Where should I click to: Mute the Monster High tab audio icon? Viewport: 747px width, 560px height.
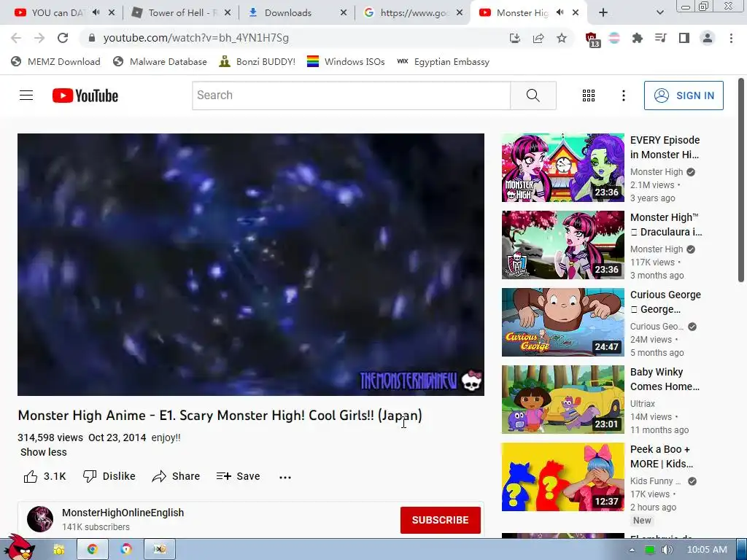pyautogui.click(x=560, y=12)
